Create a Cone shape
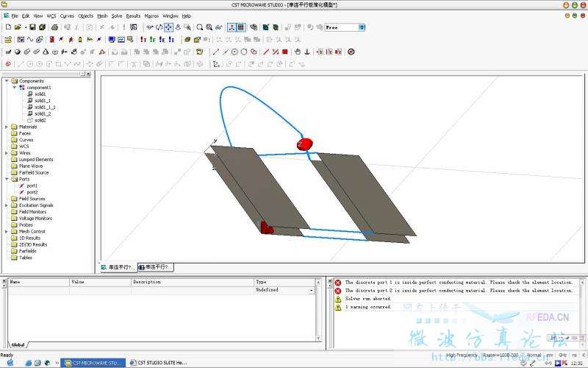The image size is (588, 368). tap(46, 52)
